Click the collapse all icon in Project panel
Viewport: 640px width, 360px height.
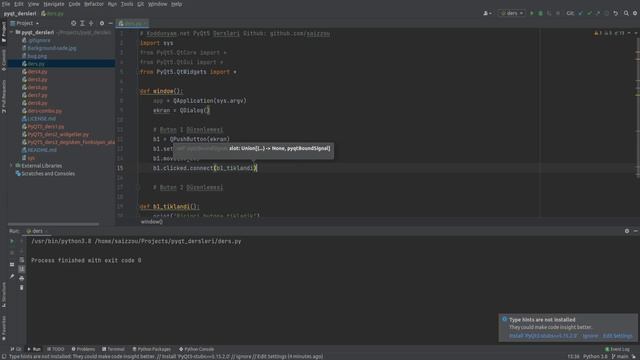click(x=91, y=23)
